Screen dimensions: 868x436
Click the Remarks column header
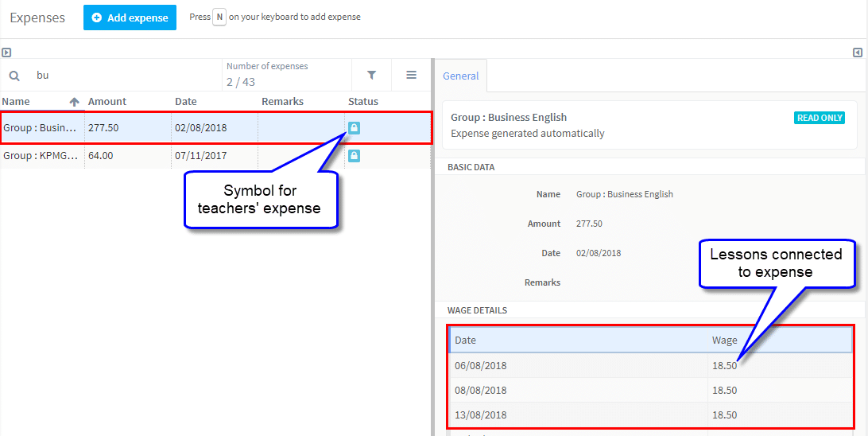(x=282, y=102)
